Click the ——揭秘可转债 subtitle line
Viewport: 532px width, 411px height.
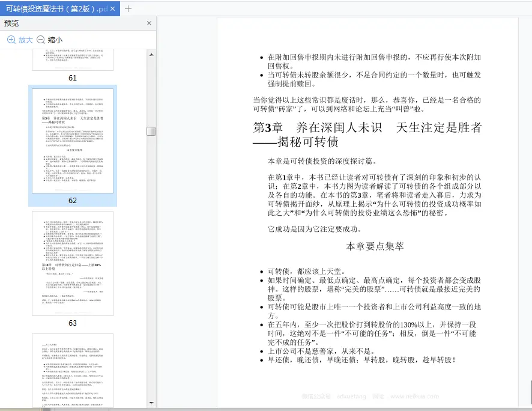pos(295,142)
